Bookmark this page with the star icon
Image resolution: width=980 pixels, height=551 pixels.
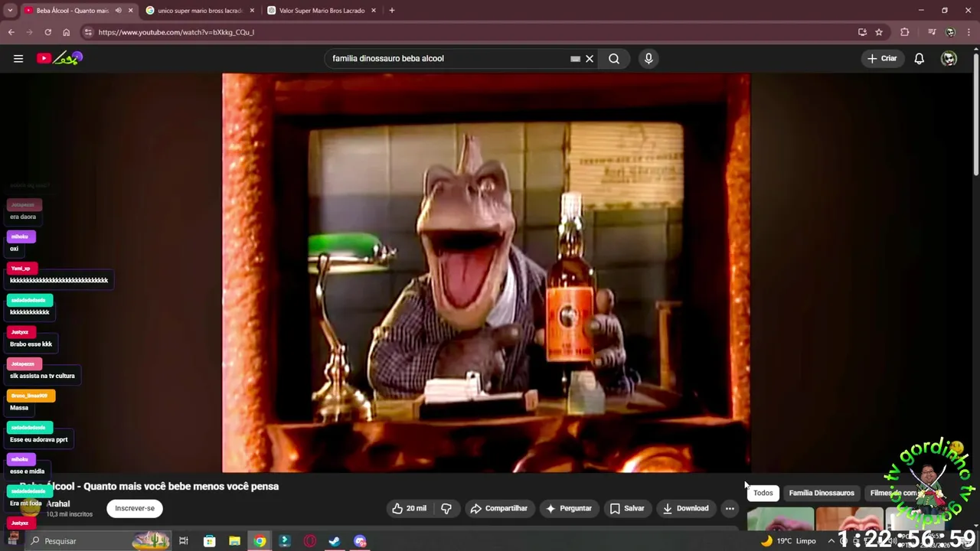tap(879, 32)
